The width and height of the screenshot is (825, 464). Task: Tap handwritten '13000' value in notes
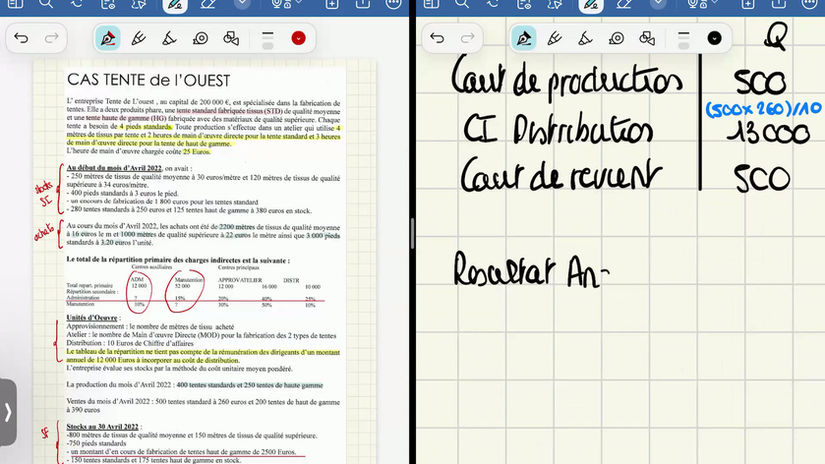coord(769,134)
